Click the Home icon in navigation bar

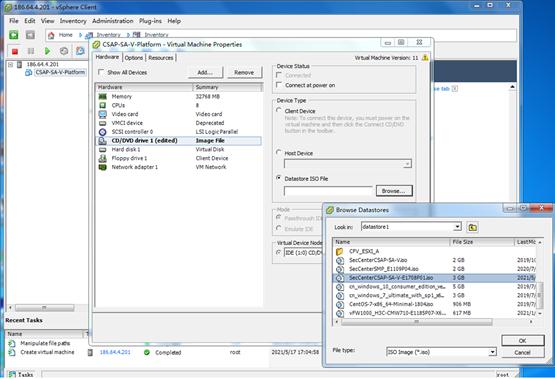click(51, 35)
